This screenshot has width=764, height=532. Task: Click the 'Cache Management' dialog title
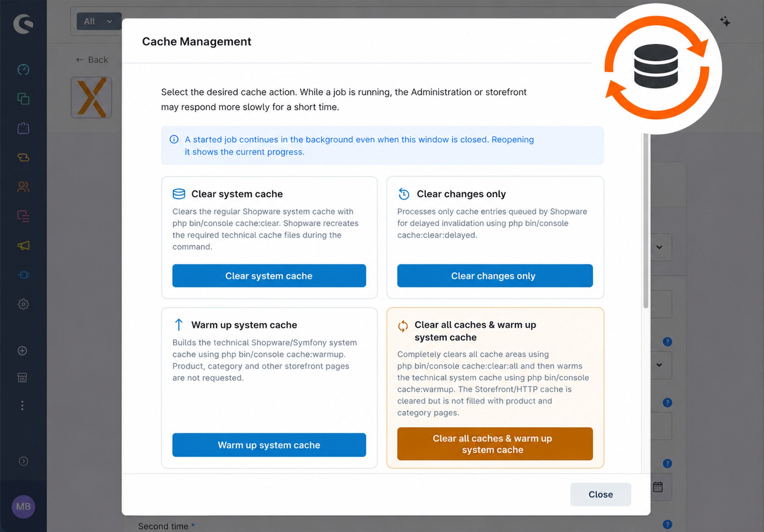(197, 41)
